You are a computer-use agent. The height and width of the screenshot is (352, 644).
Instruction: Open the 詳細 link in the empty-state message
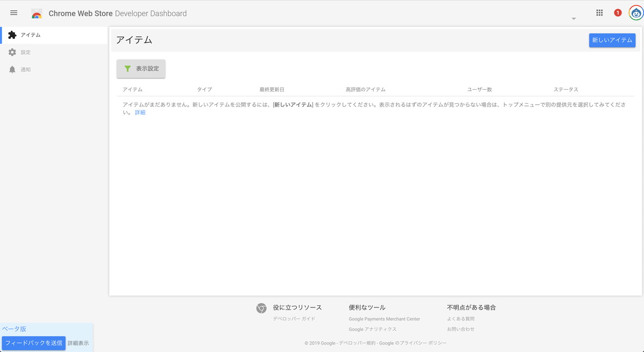tap(140, 112)
